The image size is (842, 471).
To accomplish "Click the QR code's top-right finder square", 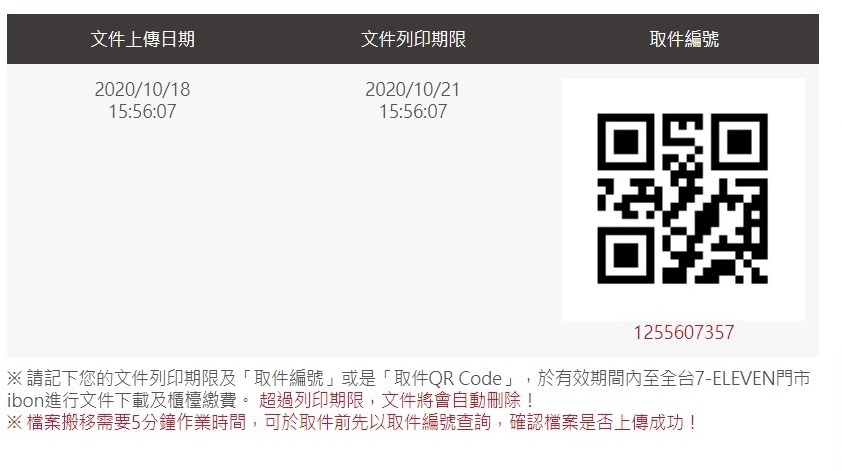I will click(739, 142).
